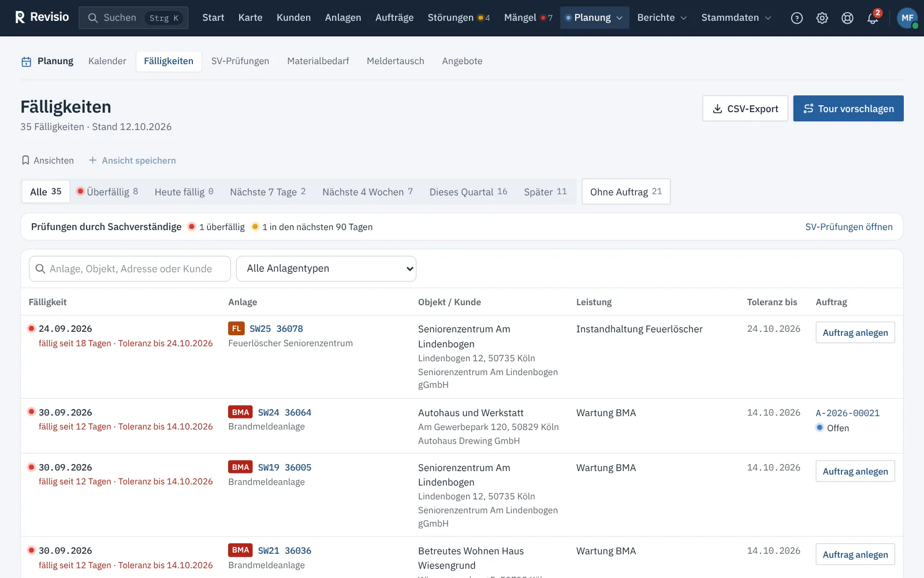
Task: Filter by Nächste 4 Wochen
Action: [x=367, y=191]
